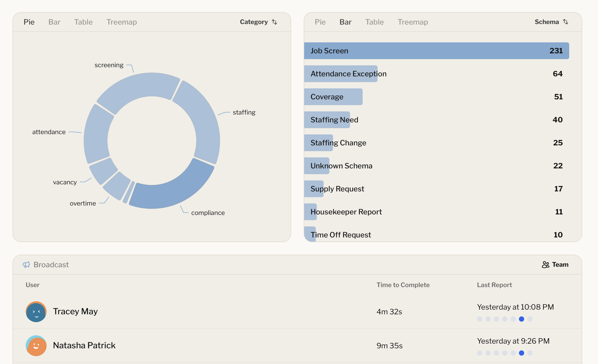The width and height of the screenshot is (598, 364).
Task: Click the sort arrows next to Category
Action: click(274, 22)
